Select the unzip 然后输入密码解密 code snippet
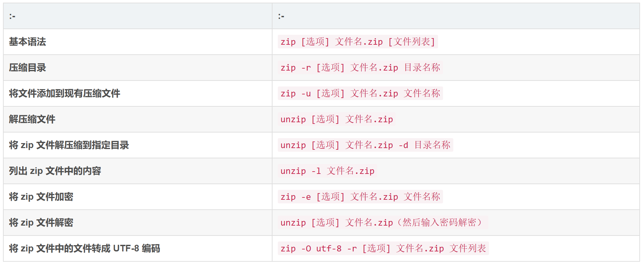 point(383,223)
